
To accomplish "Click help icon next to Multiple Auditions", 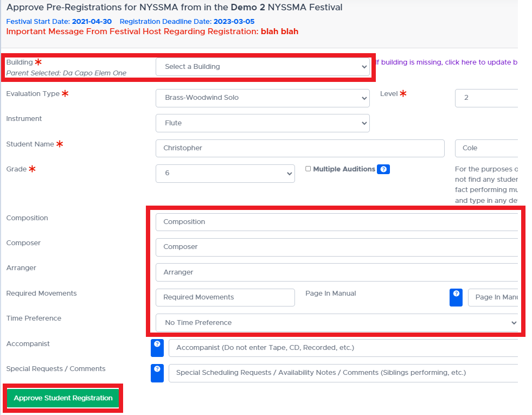I will (x=383, y=169).
